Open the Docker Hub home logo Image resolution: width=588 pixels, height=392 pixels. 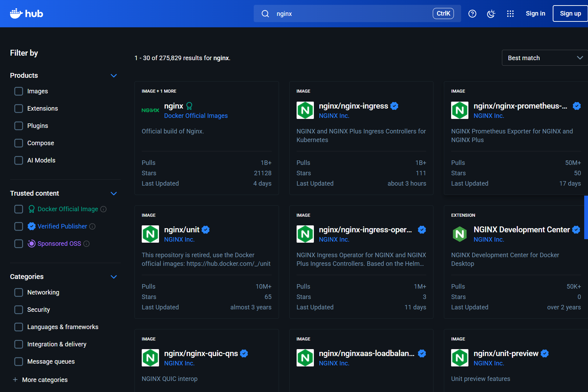[x=26, y=13]
